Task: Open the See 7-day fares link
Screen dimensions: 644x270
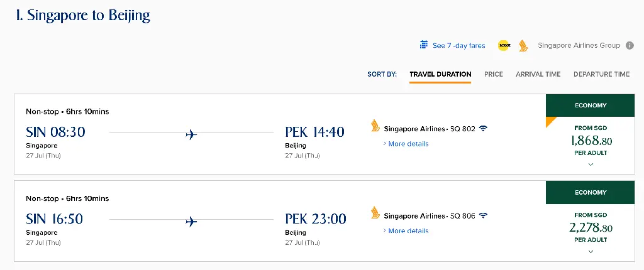Action: pyautogui.click(x=458, y=46)
